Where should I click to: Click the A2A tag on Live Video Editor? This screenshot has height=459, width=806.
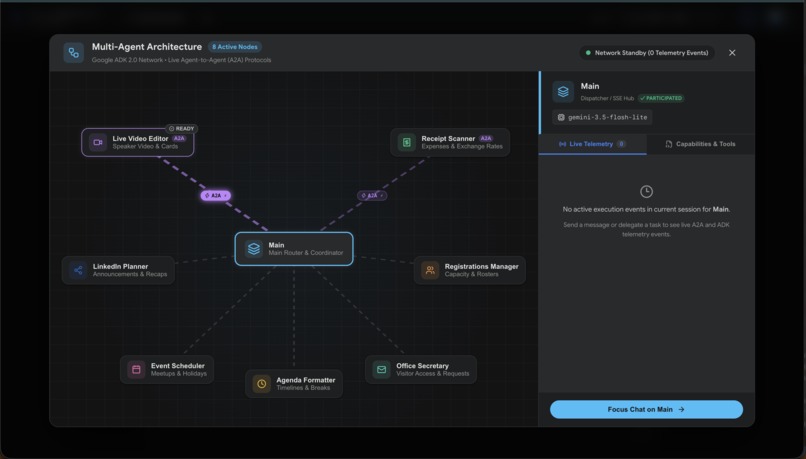tap(179, 138)
